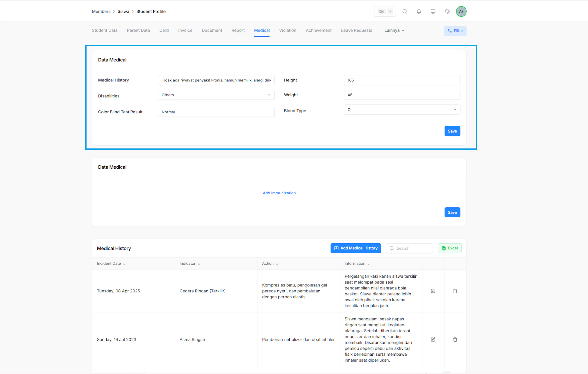Open the notifications bell icon
588x374 pixels.
[419, 11]
